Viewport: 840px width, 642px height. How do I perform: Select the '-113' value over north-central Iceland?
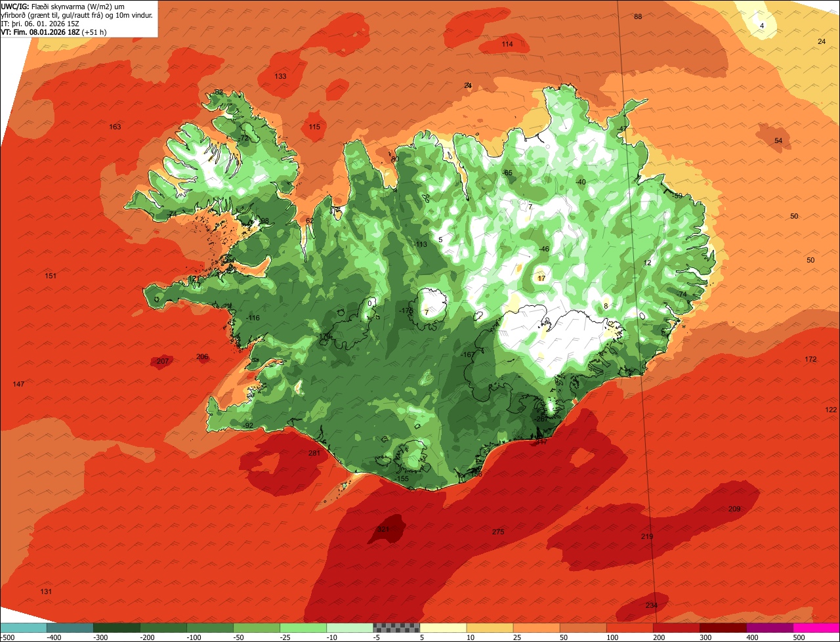(420, 244)
